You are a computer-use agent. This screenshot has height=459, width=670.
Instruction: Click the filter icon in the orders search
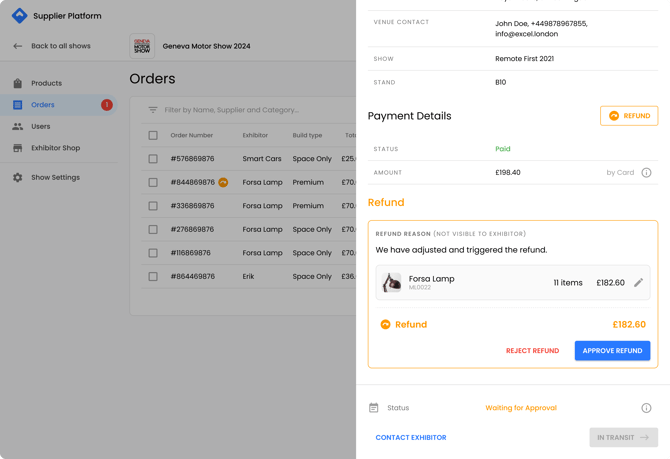153,110
